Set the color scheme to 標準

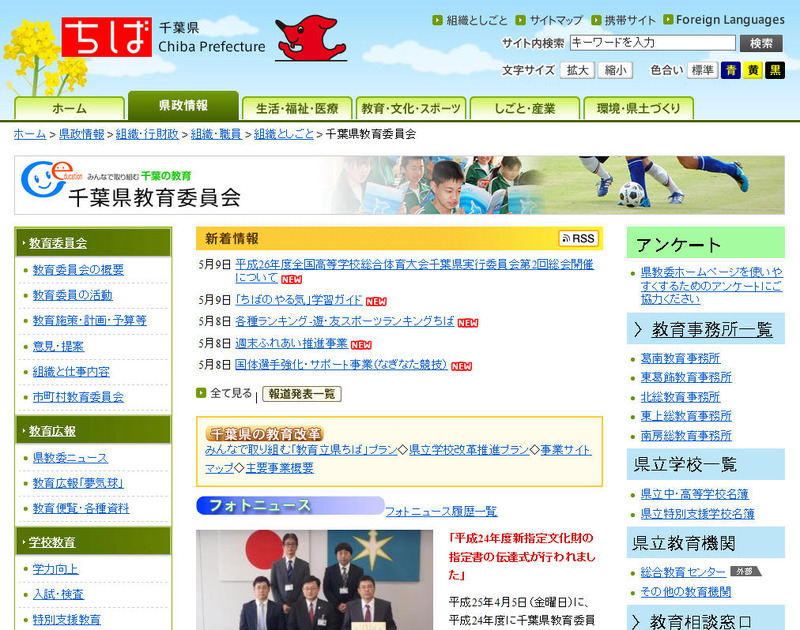(702, 70)
